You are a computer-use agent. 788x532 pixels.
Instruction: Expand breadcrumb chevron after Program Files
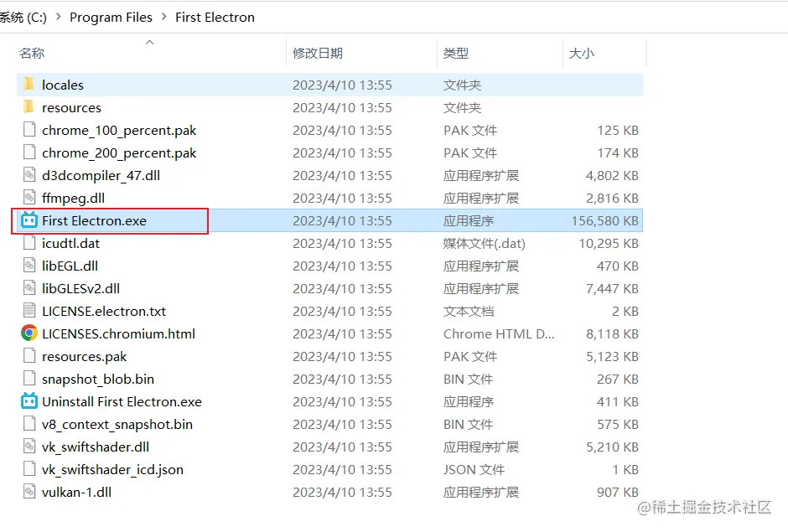163,17
